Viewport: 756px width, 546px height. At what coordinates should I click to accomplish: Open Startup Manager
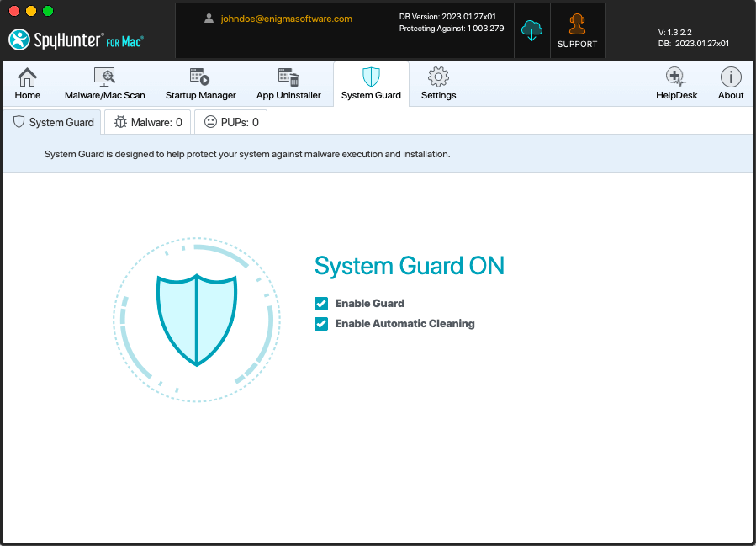point(200,84)
